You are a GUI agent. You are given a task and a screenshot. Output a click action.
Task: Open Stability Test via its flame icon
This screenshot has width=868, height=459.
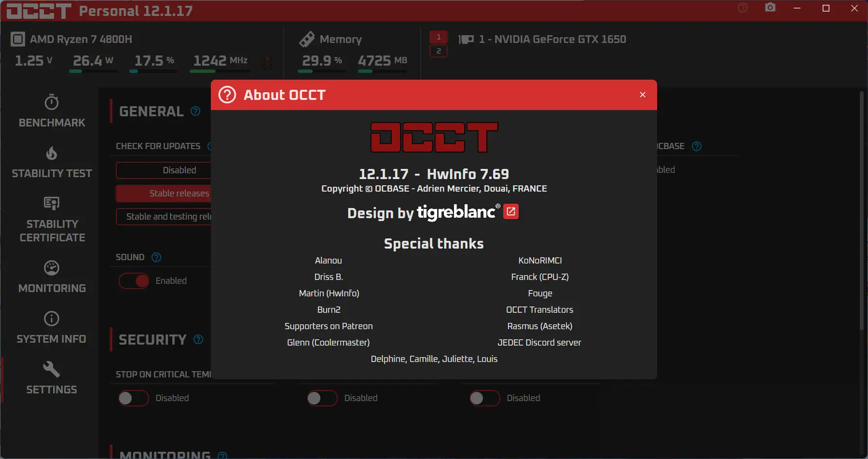(52, 153)
